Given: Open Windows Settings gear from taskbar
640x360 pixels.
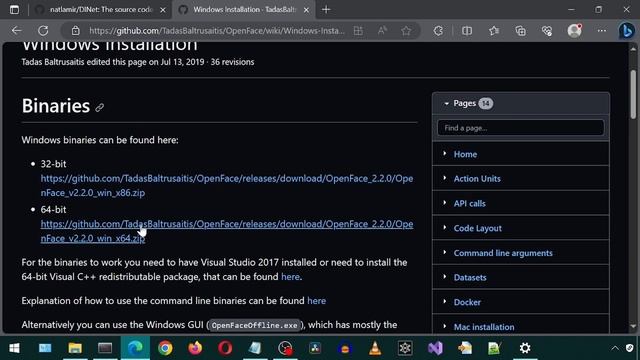Looking at the screenshot, I should 525,348.
